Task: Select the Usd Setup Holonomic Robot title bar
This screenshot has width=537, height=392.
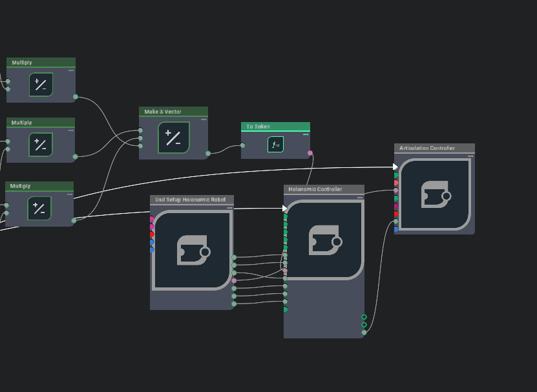Action: pos(191,200)
